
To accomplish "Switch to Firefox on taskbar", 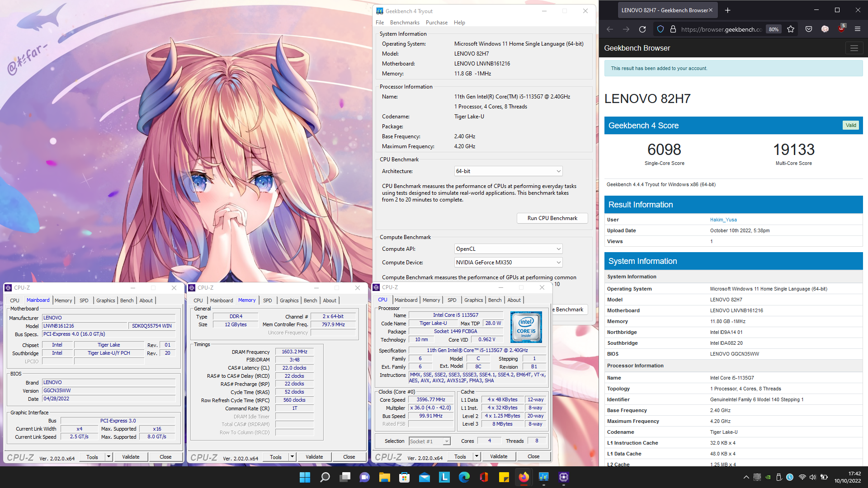I will click(x=524, y=477).
